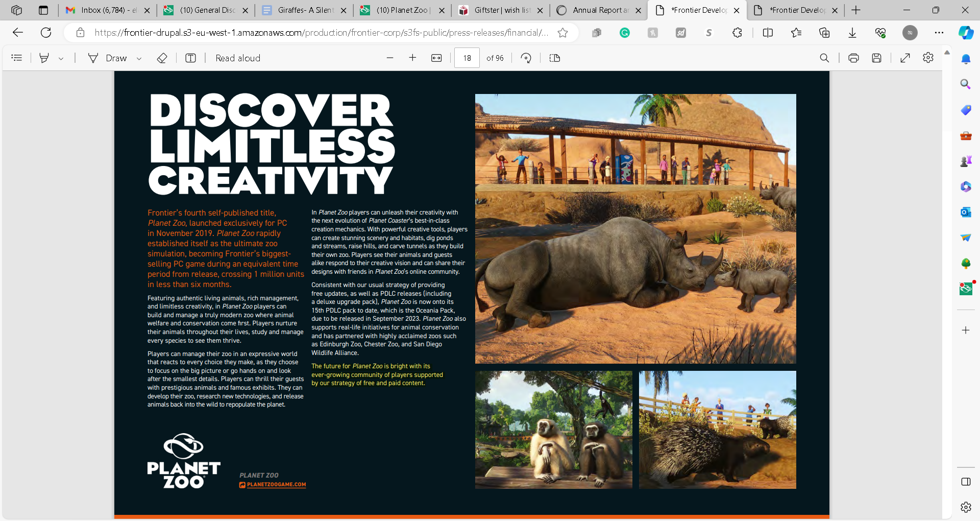Click the Fit to width icon
The width and height of the screenshot is (980, 521).
(x=436, y=58)
